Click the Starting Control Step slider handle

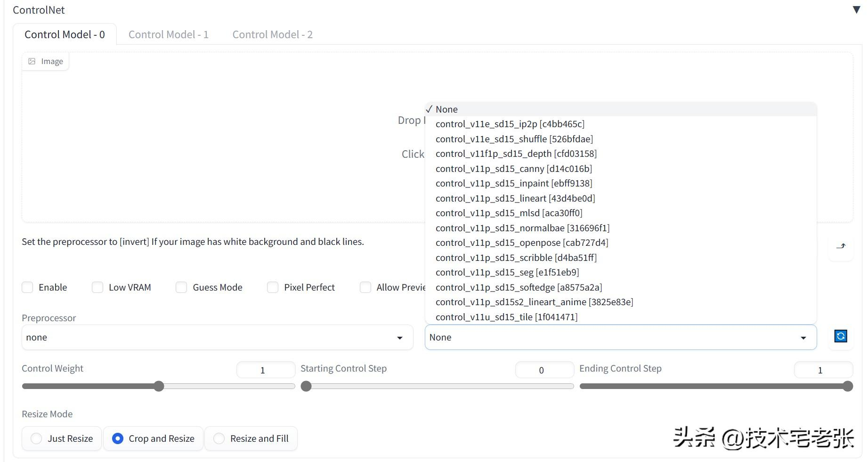click(306, 386)
